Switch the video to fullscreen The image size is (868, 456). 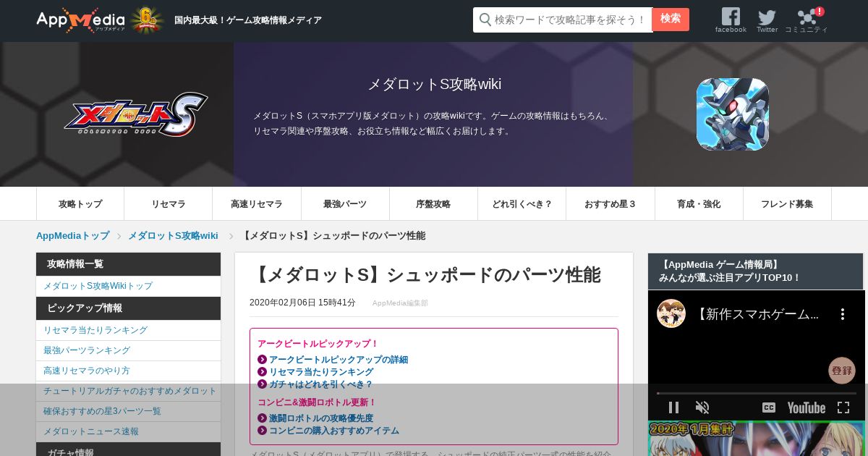point(843,408)
